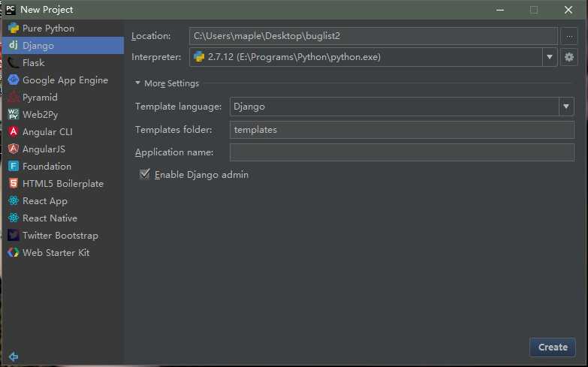Choose React Native project type
The image size is (588, 367).
coord(63,218)
